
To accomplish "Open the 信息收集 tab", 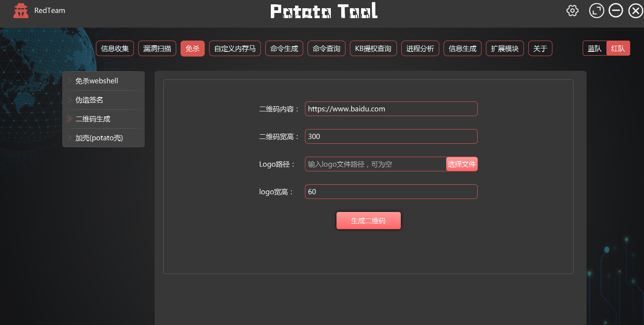I will tap(115, 48).
